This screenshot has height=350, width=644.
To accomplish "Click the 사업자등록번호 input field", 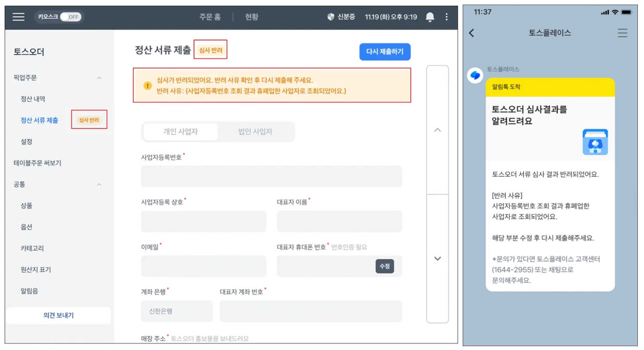I will point(271,176).
